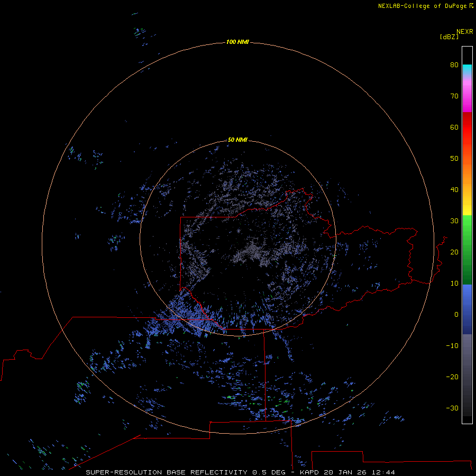Click the cyan segment of the color bar
476x476 pixels.
tap(467, 69)
